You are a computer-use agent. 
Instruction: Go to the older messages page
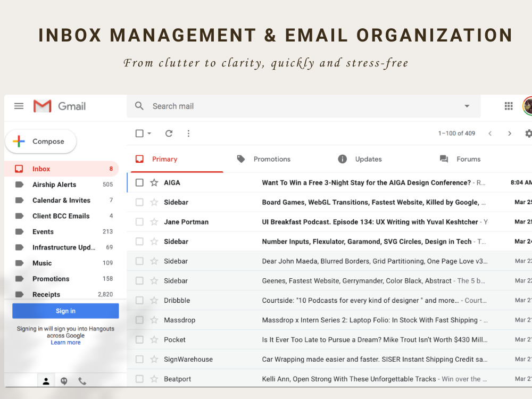509,134
